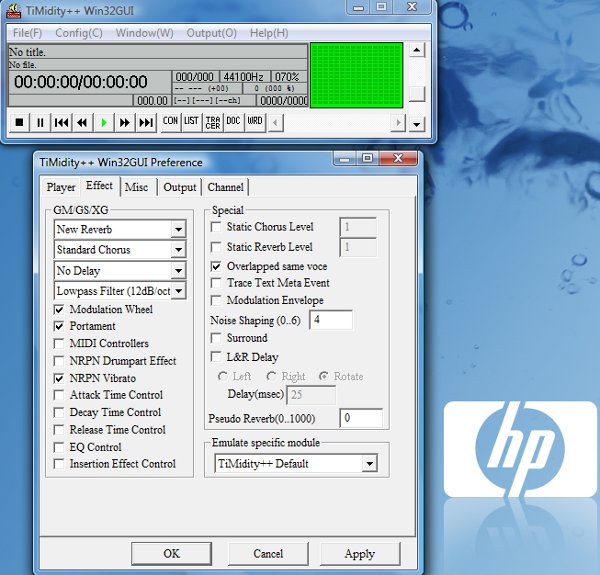Uncheck the Modulation Wheel checkbox
Screen dimensions: 600x575
click(59, 309)
